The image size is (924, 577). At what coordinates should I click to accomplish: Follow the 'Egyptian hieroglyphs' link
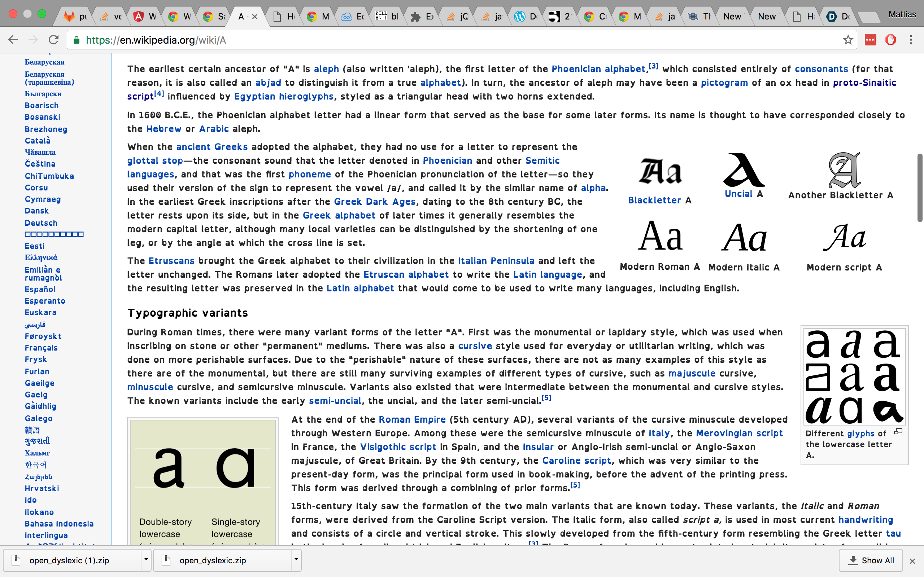tap(284, 97)
